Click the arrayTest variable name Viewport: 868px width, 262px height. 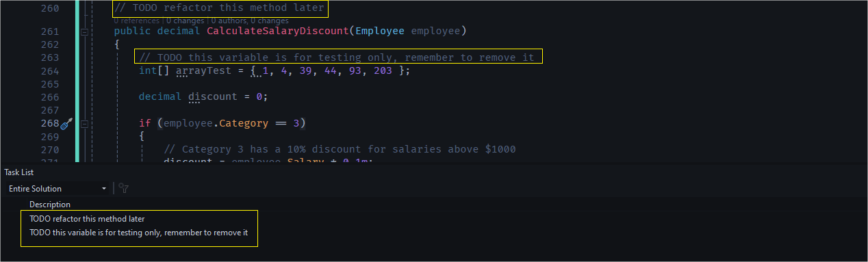tap(204, 70)
